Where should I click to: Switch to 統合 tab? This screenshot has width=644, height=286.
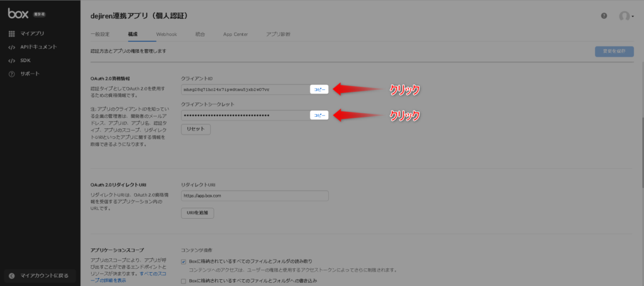click(x=200, y=35)
